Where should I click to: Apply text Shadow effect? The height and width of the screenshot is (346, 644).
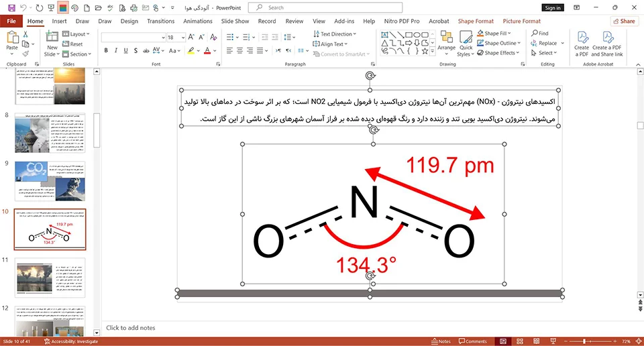coord(136,50)
